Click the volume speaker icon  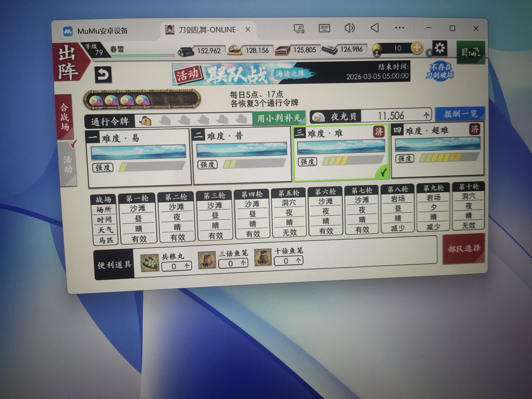pyautogui.click(x=349, y=28)
